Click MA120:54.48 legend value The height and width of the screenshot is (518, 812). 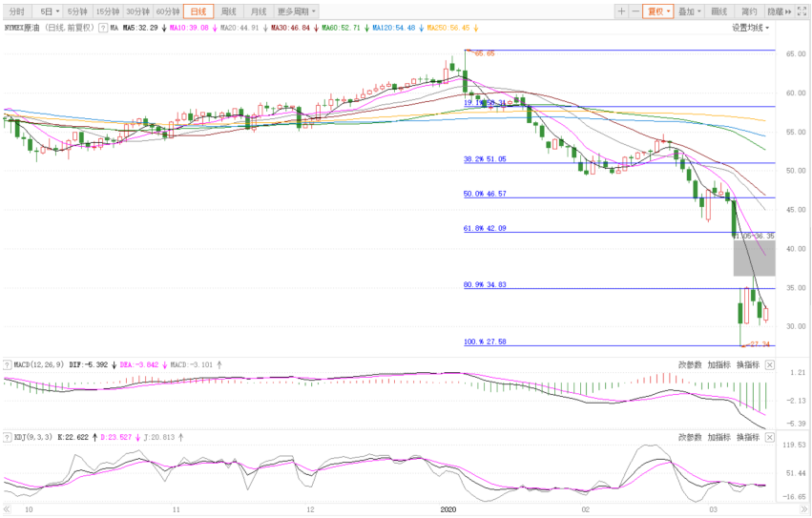point(393,28)
